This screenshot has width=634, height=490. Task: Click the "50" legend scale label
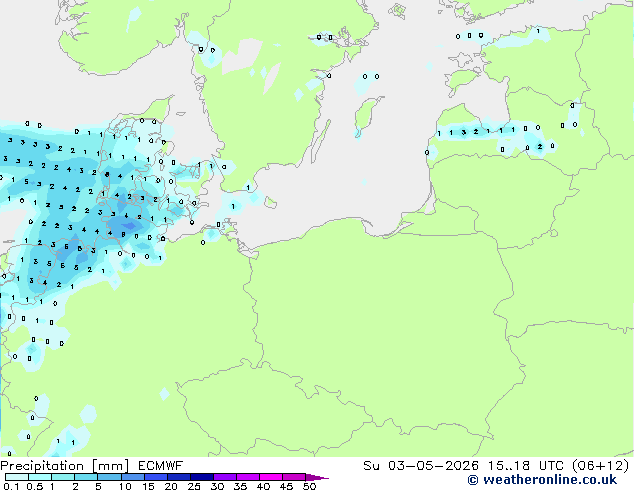309,486
